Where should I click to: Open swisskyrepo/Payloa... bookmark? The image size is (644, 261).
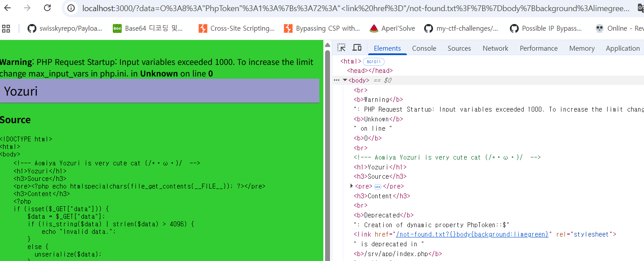click(65, 28)
